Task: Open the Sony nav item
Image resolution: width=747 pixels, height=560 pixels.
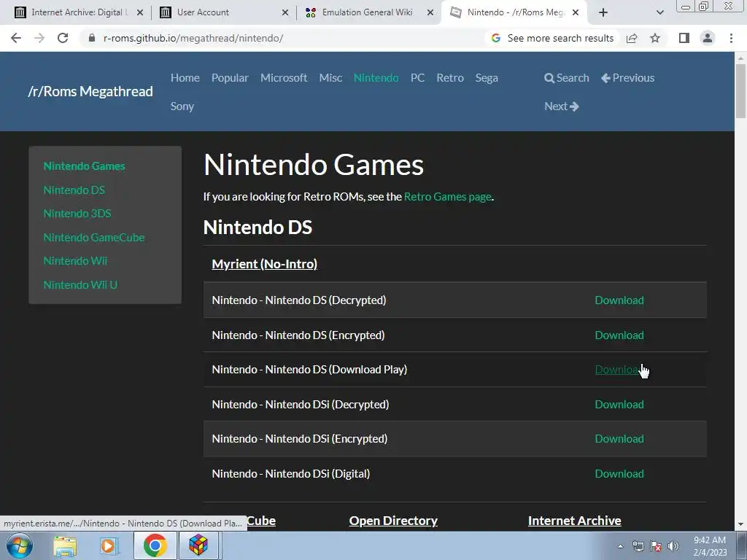Action: (182, 106)
